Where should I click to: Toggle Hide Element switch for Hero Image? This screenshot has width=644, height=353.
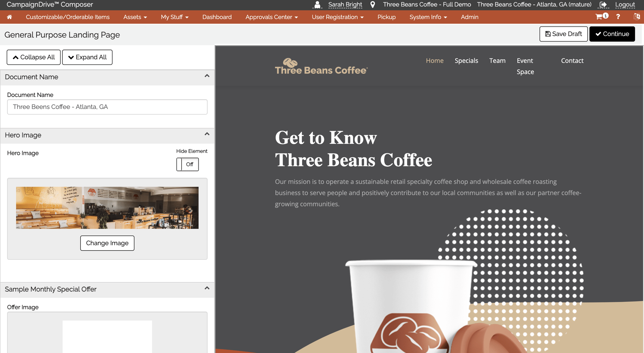click(x=187, y=164)
